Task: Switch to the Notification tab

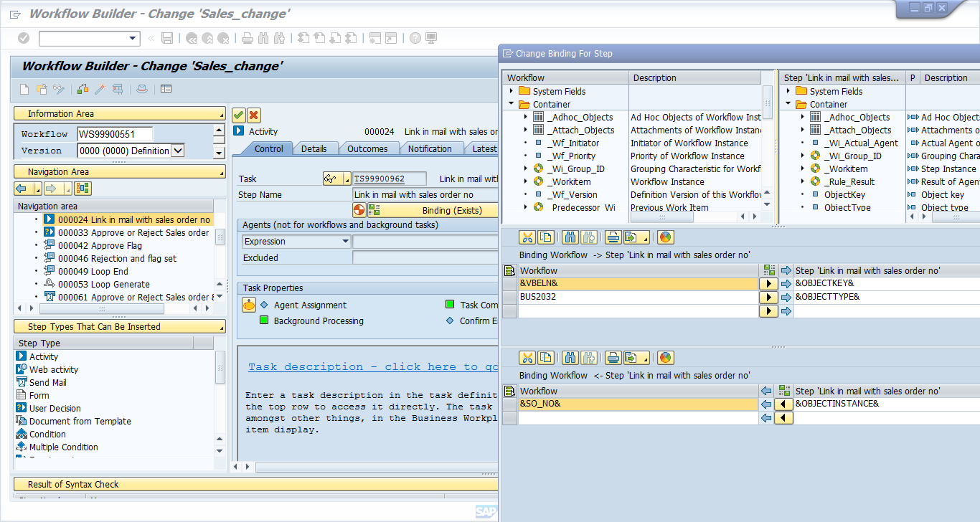Action: [x=431, y=148]
